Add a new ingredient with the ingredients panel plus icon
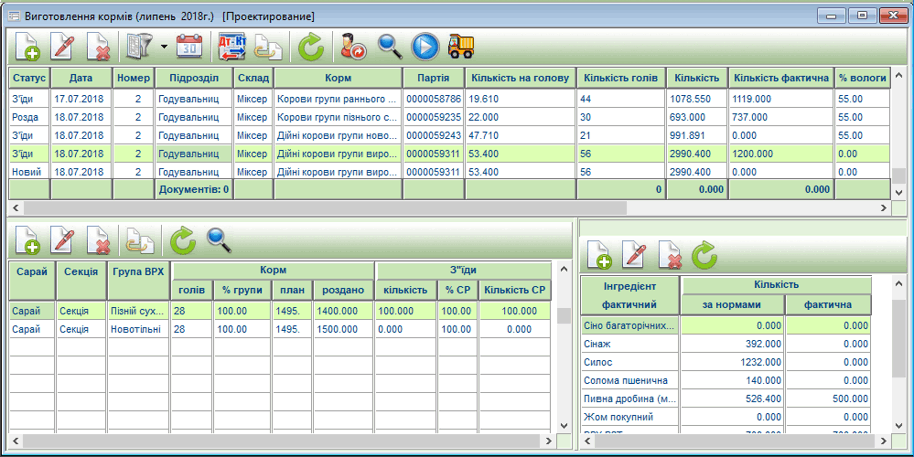Screen dimensions: 914x457 [x=599, y=256]
